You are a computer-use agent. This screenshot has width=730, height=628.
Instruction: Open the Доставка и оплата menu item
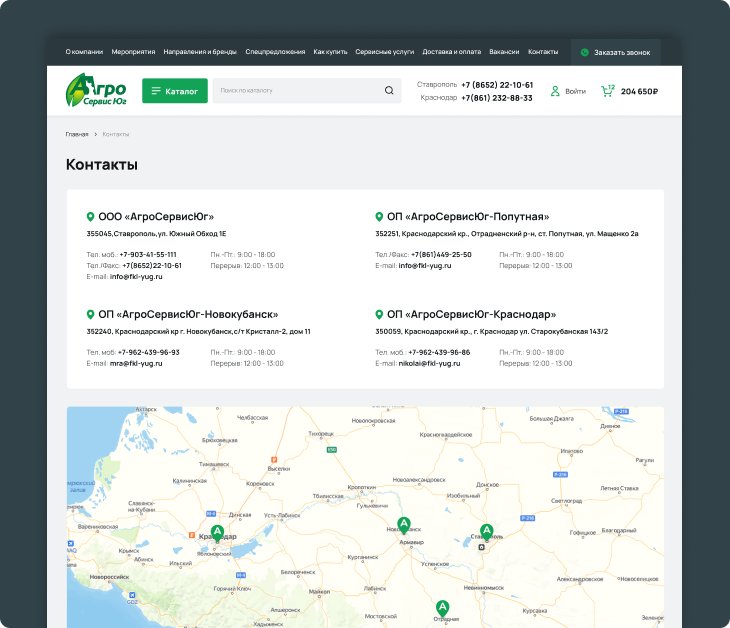(x=452, y=52)
